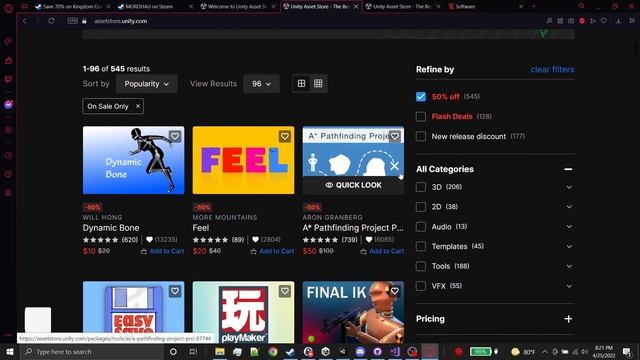
Task: Check the 3D category box
Action: (421, 187)
